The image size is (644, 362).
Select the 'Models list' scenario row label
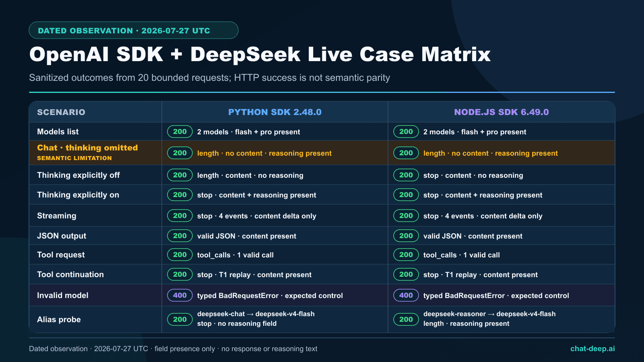58,132
